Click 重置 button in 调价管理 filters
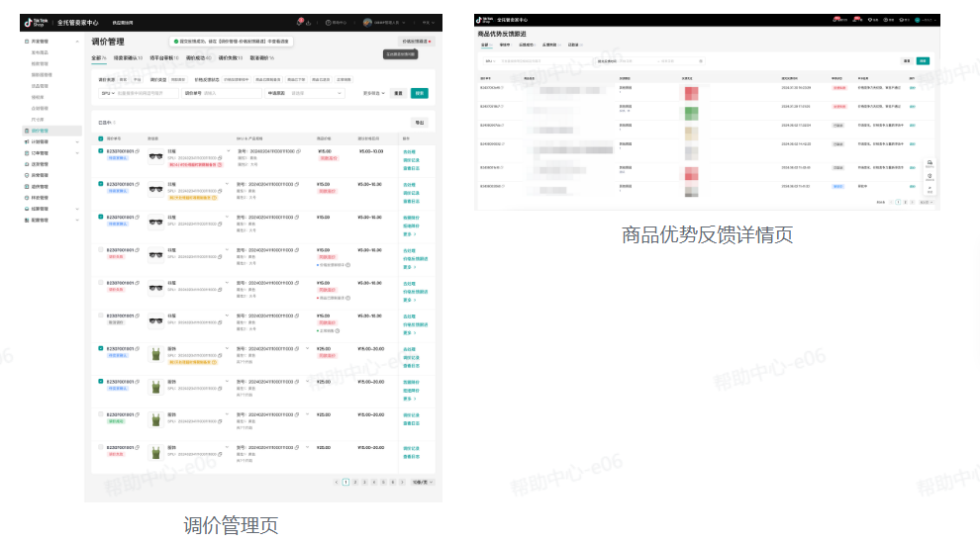The height and width of the screenshot is (543, 980). pos(398,93)
